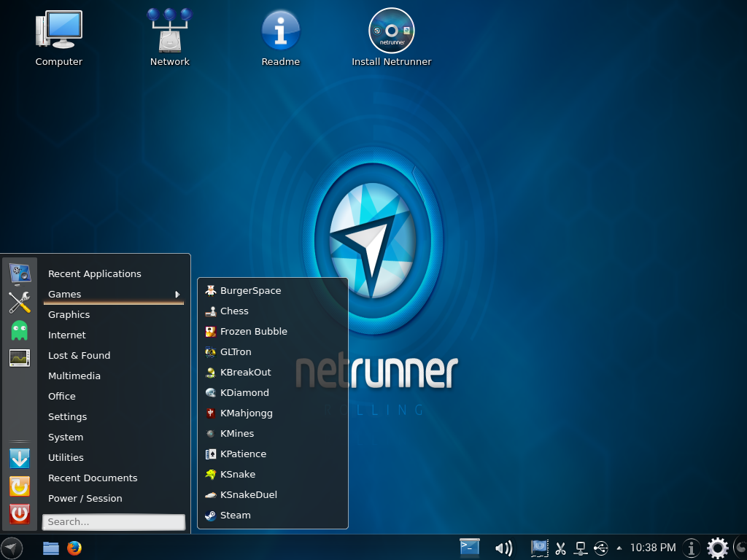747x560 pixels.
Task: Open the Graphics category
Action: (113, 315)
